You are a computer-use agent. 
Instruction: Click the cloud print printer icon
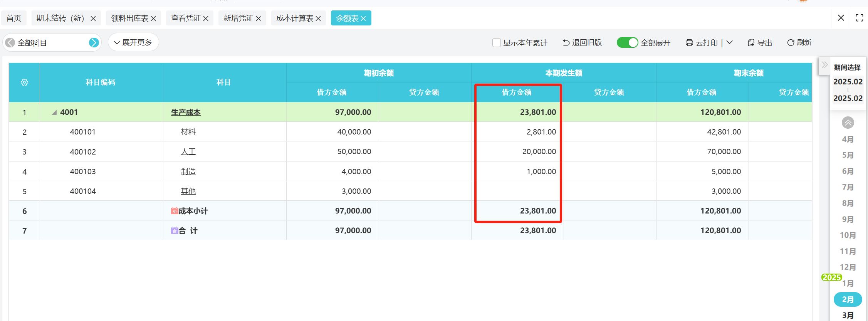tap(689, 43)
